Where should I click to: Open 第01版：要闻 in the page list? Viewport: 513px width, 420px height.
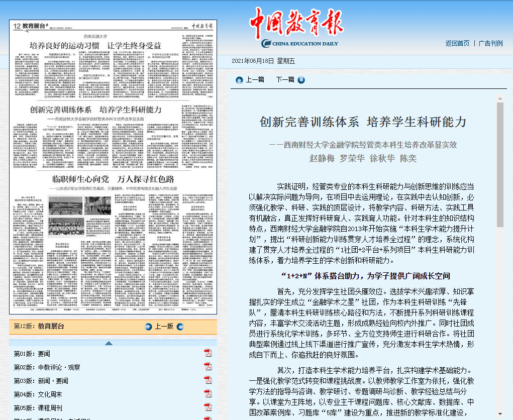pyautogui.click(x=32, y=354)
